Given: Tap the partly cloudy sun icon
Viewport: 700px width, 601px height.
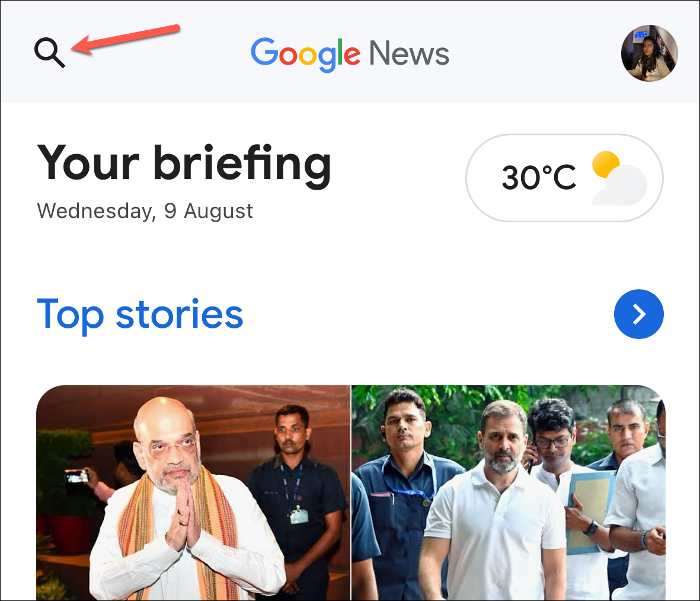Looking at the screenshot, I should pyautogui.click(x=619, y=178).
